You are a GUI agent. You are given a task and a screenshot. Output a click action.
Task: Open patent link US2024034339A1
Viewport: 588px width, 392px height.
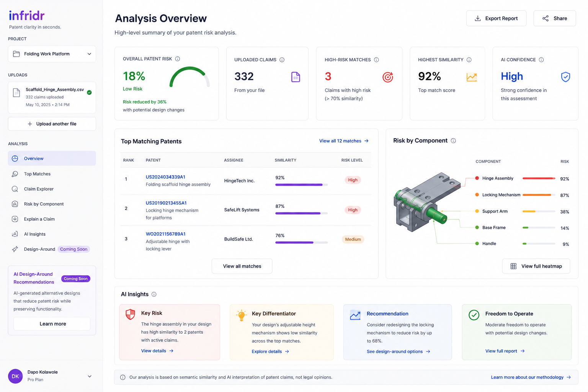click(165, 177)
